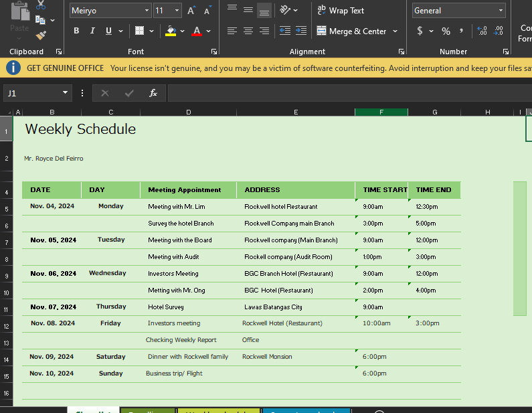Select cell Mr. Royce Del Feirro
The width and height of the screenshot is (532, 413).
point(54,159)
